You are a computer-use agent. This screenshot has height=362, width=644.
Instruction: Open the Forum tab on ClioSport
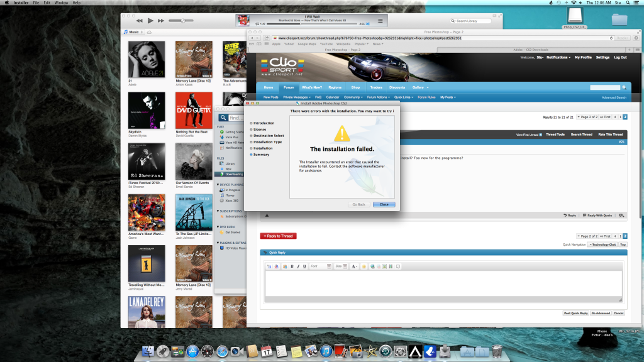tap(288, 87)
